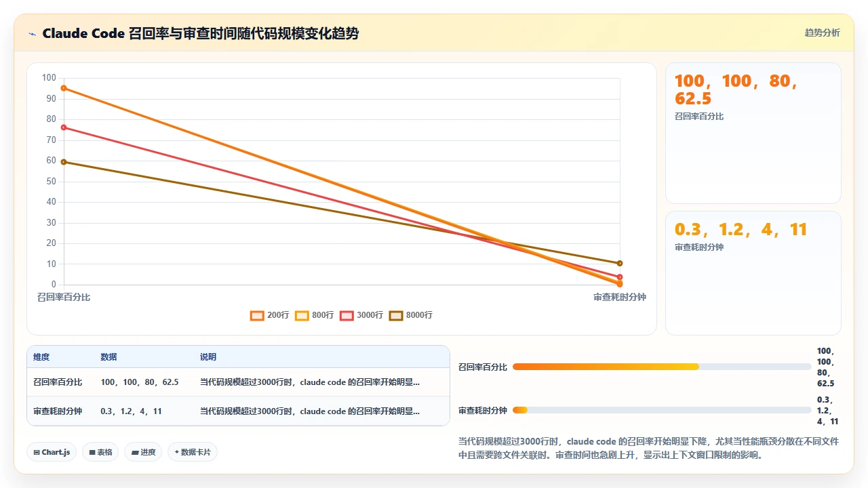Click the 数据 table column header
The width and height of the screenshot is (868, 488).
[108, 357]
